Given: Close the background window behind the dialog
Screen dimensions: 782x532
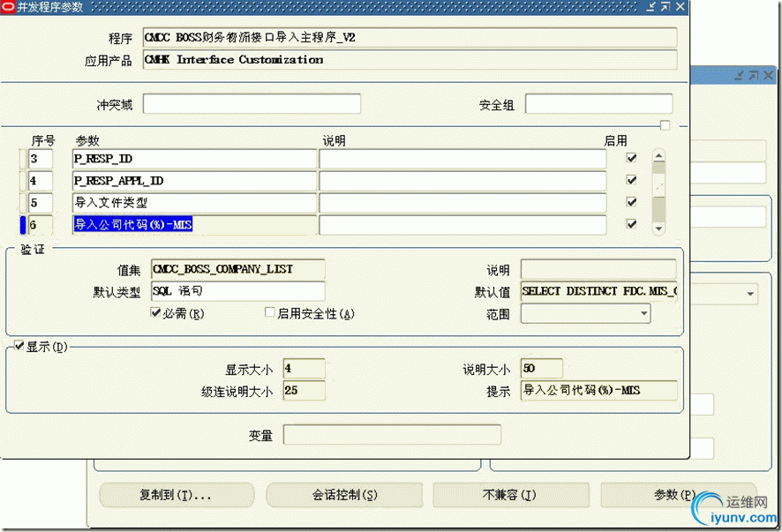Looking at the screenshot, I should (x=769, y=75).
